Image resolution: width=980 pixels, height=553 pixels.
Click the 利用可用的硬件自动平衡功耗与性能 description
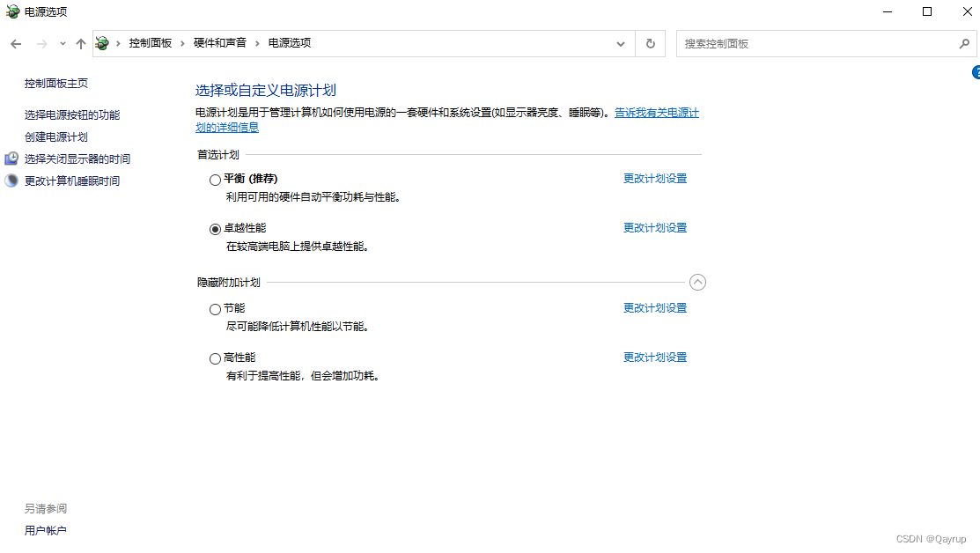(313, 197)
